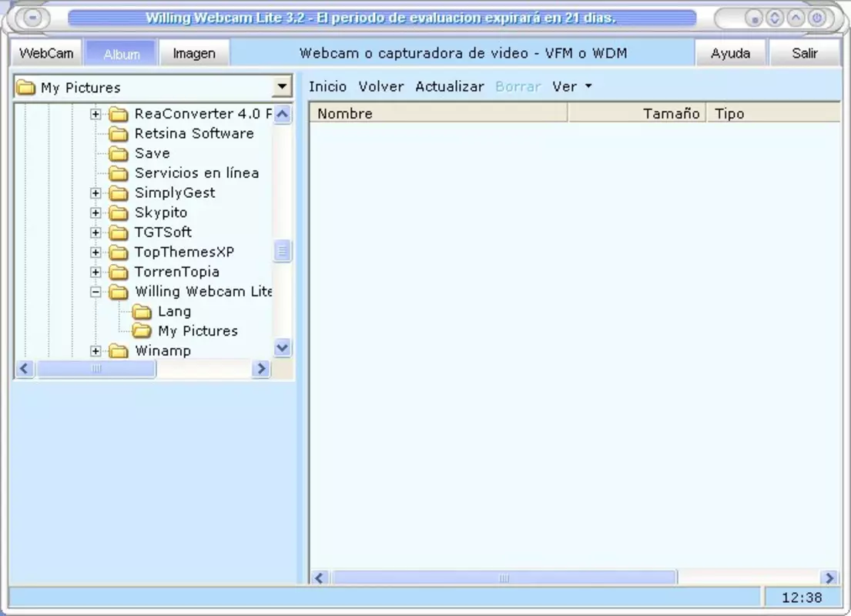Screen dimensions: 851x616
Task: Click the Willing Webcam Lite folder icon
Action: [119, 292]
